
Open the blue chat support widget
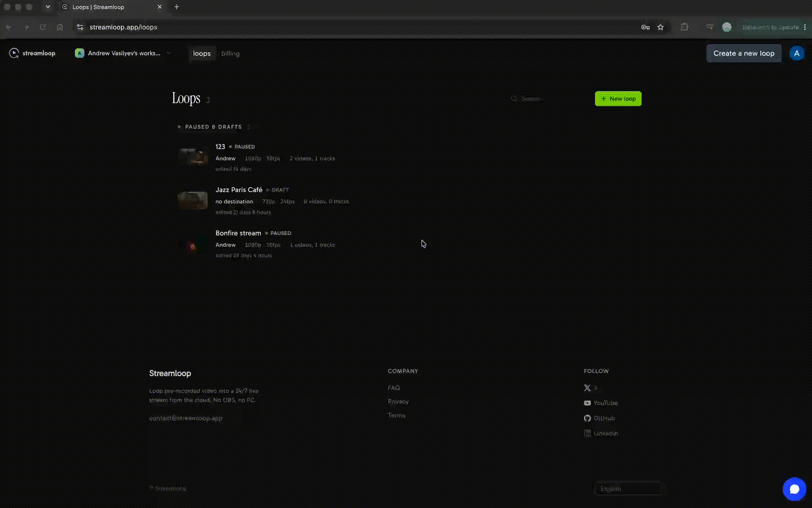[x=795, y=489]
